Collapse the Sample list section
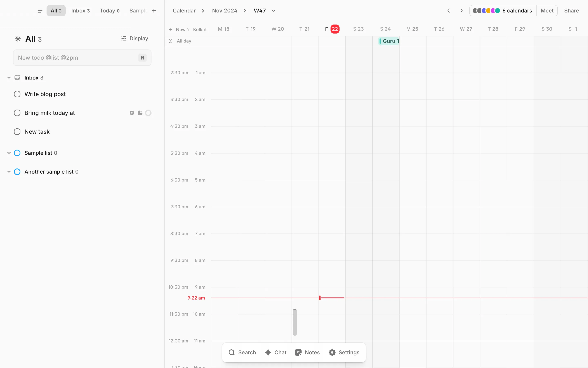This screenshot has width=588, height=368. (9, 153)
